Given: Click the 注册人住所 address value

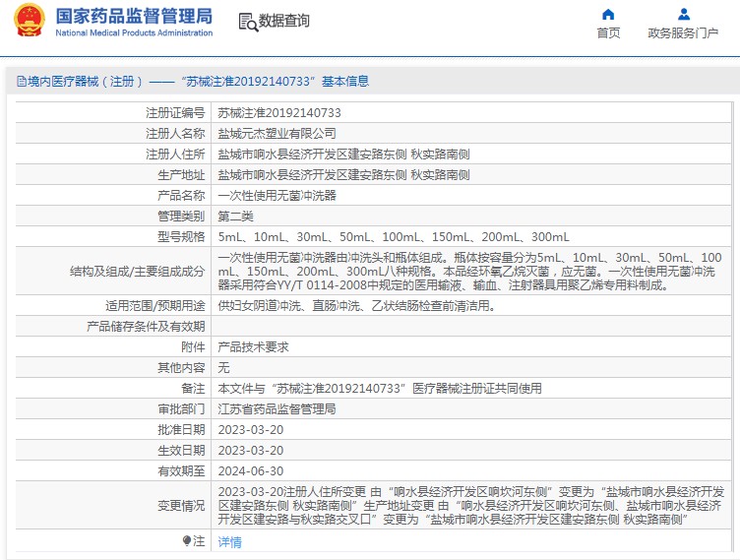Looking at the screenshot, I should tap(343, 155).
